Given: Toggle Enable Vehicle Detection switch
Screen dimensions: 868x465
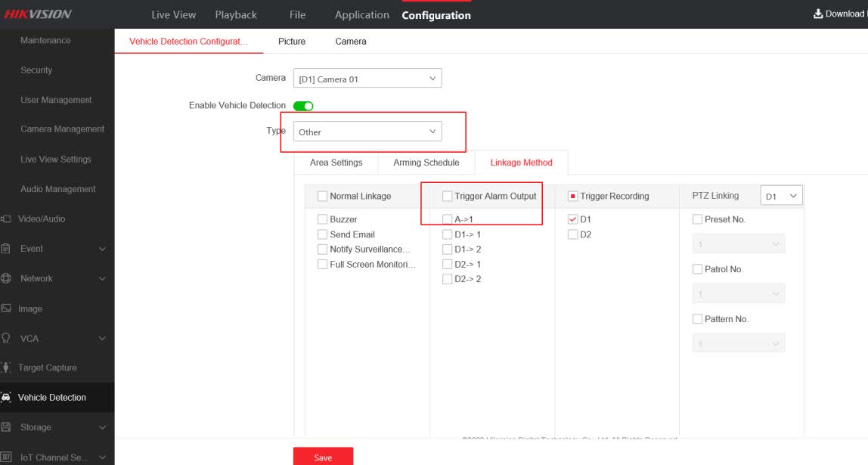Looking at the screenshot, I should coord(303,106).
